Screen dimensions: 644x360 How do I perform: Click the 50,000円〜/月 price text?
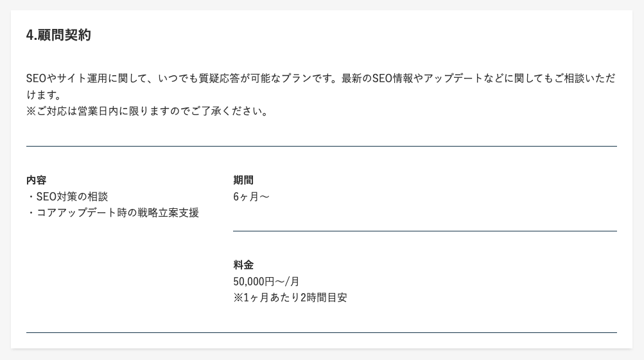[x=266, y=282]
